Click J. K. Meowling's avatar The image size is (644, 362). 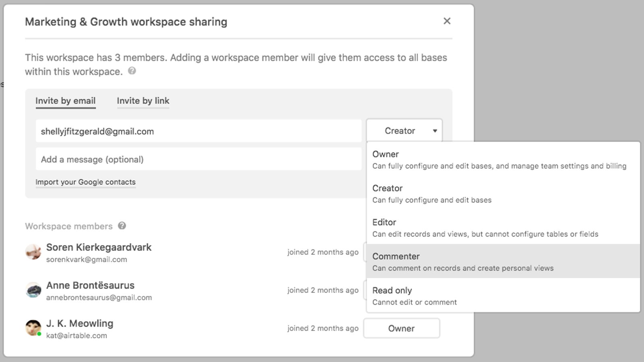(33, 328)
